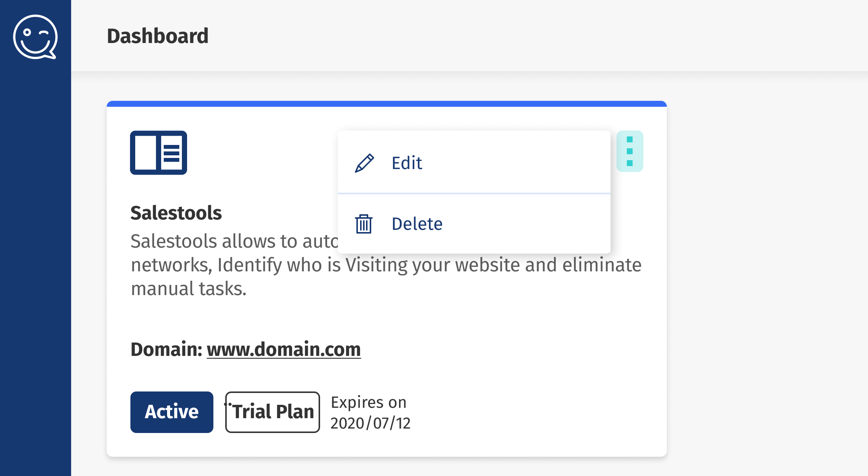Choose Delete from the popup menu
The height and width of the screenshot is (476, 868).
(x=417, y=224)
